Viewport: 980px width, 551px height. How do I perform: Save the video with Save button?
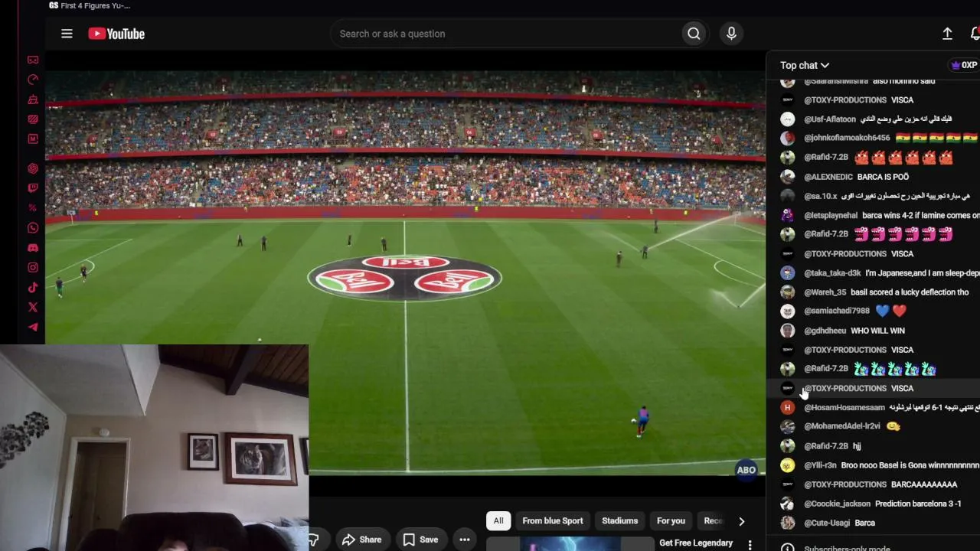(x=420, y=540)
